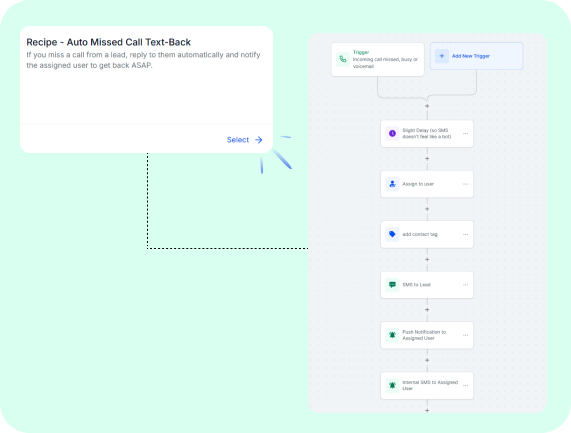Viewport: 571px width, 433px height.
Task: Select the purple clock icon for Slight Delay
Action: pos(392,134)
